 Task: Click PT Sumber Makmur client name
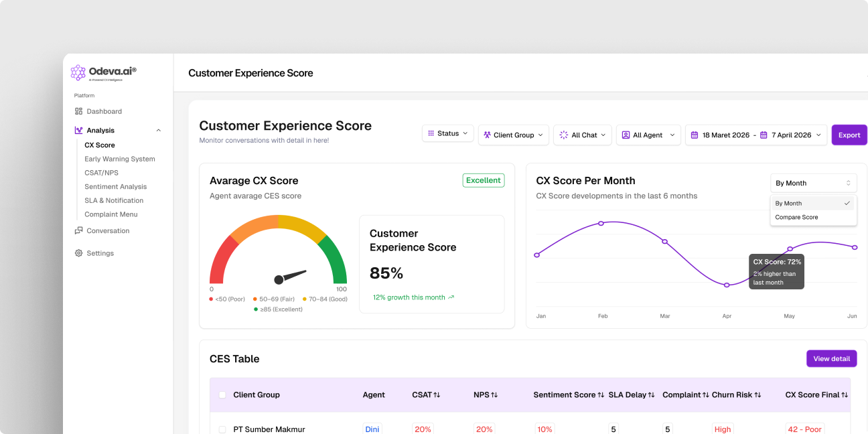(270, 429)
